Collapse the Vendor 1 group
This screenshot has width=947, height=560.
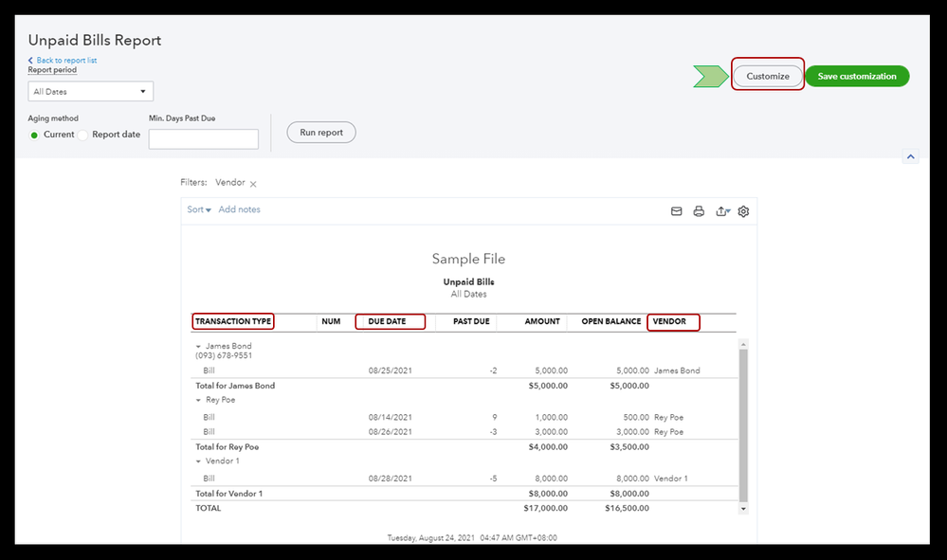tap(198, 461)
